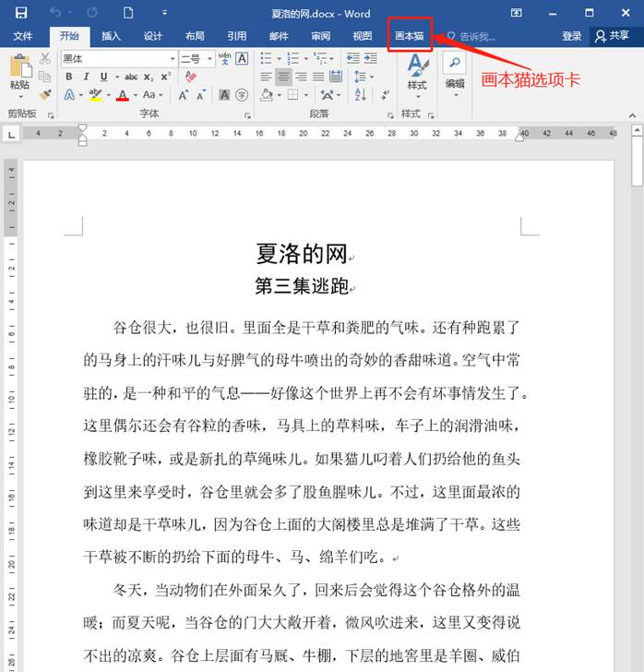Click the 登录 sign-in link
644x672 pixels.
point(572,36)
